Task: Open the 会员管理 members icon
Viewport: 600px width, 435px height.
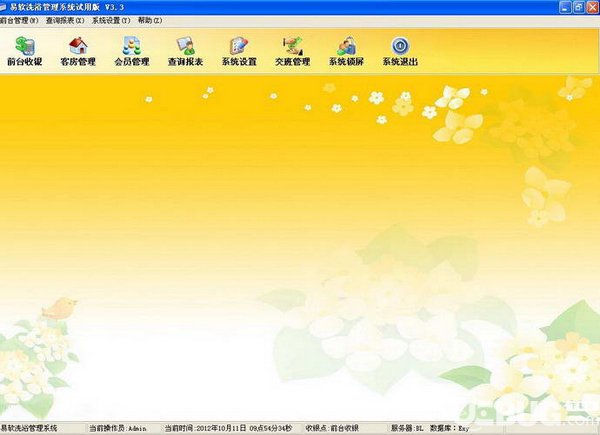Action: (x=132, y=51)
